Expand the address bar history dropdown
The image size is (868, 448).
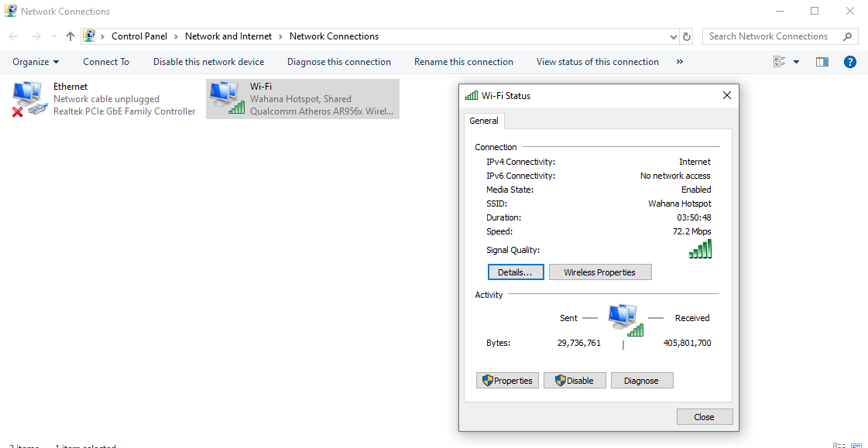(x=673, y=36)
